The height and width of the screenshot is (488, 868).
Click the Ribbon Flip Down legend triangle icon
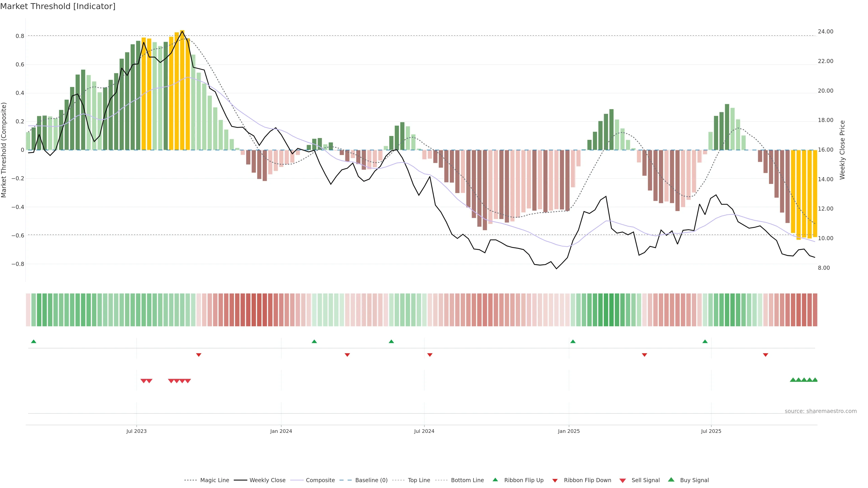coord(555,480)
